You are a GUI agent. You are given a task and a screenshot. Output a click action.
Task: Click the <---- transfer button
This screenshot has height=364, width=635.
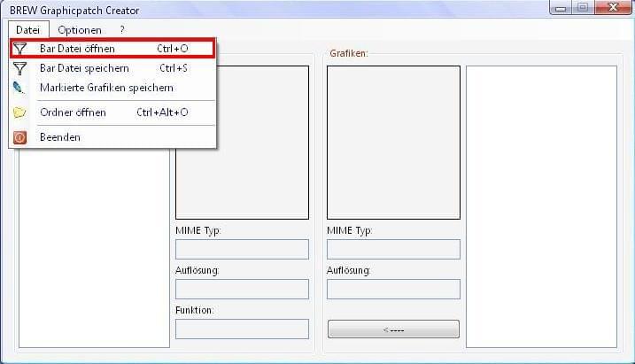pos(393,329)
